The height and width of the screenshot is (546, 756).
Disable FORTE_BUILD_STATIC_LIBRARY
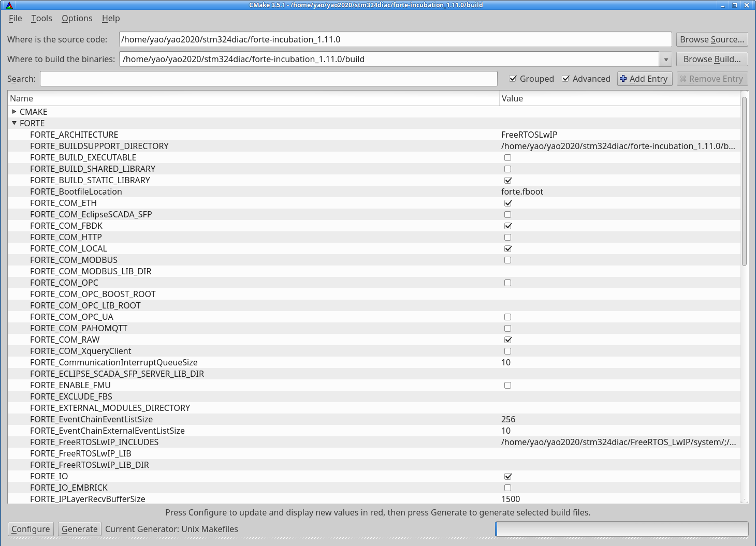point(507,180)
